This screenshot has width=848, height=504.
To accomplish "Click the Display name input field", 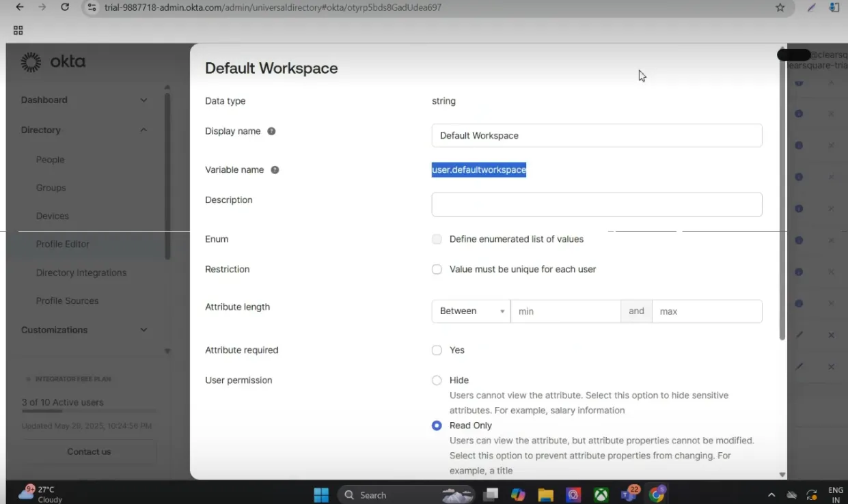I will pyautogui.click(x=597, y=135).
